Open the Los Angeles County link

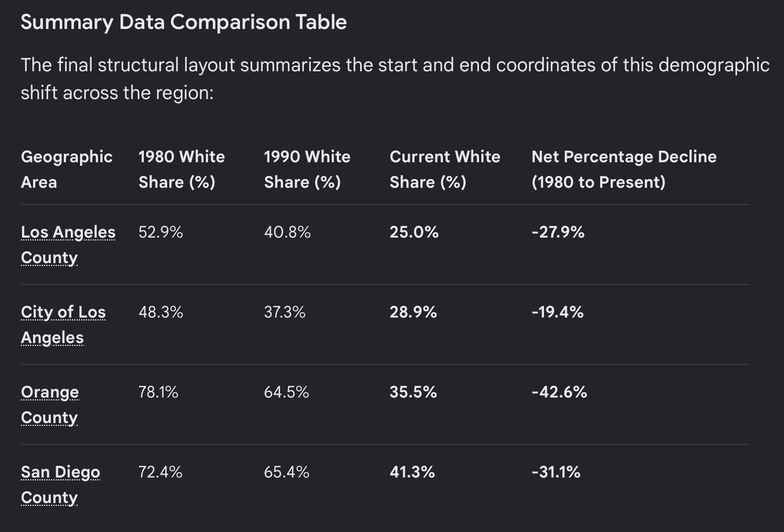(x=68, y=245)
